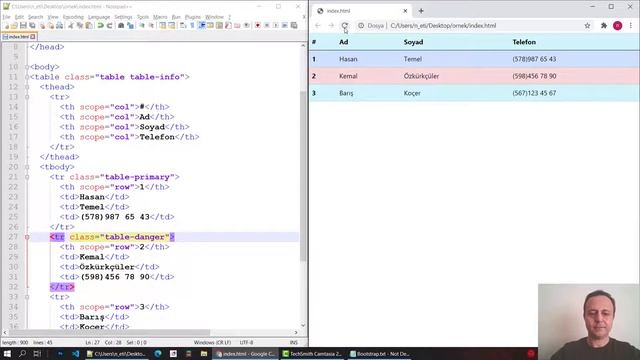Image resolution: width=640 pixels, height=360 pixels.
Task: Open the Encoding menu
Action: (x=73, y=17)
